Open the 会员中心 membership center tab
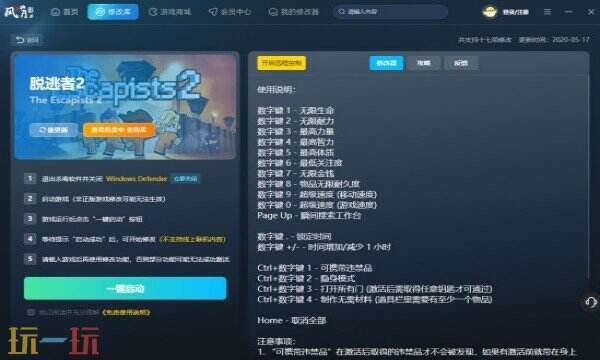Screen dimensions: 600x360 tap(230, 12)
